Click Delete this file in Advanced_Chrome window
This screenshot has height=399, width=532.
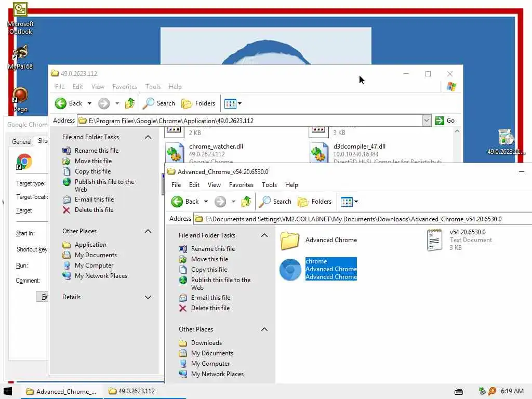204,308
